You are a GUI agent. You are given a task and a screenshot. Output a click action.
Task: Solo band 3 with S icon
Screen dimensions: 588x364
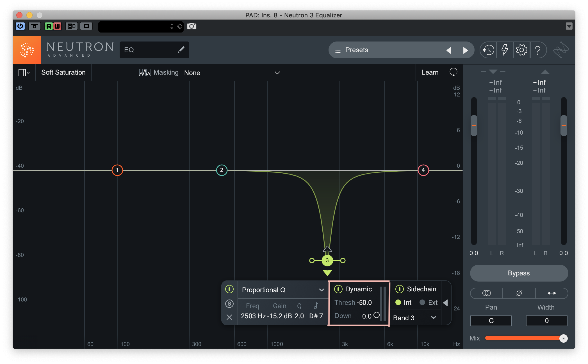(229, 304)
